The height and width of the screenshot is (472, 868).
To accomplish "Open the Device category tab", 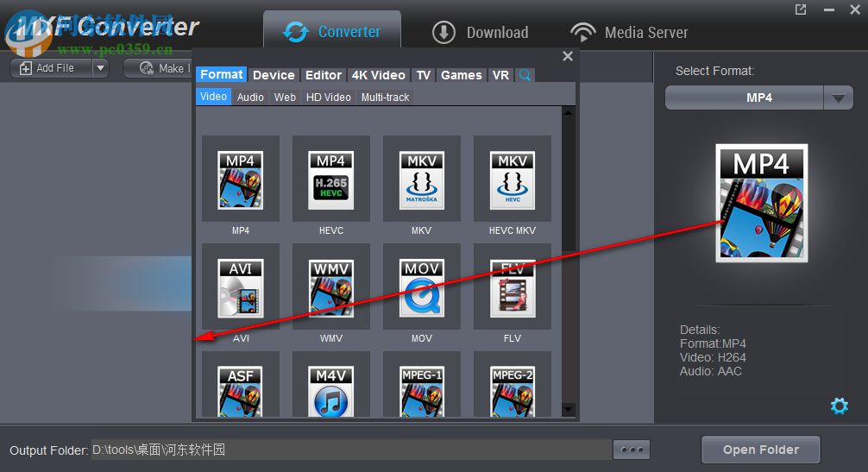I will coord(274,75).
